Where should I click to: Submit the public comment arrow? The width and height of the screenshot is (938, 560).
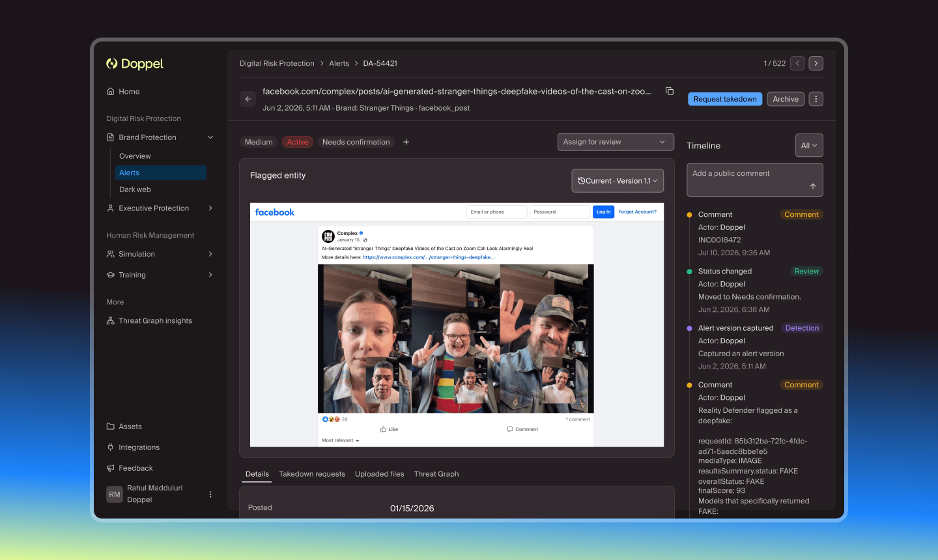(813, 186)
